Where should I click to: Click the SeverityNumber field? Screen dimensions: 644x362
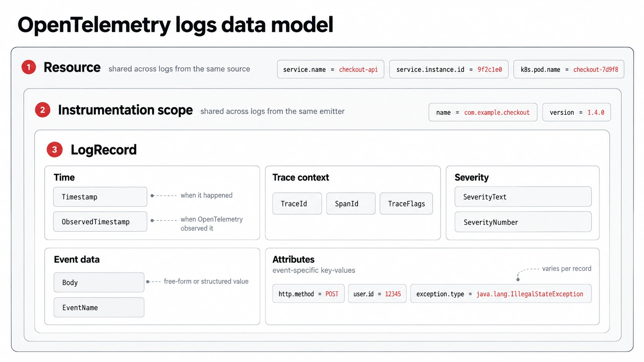[523, 222]
